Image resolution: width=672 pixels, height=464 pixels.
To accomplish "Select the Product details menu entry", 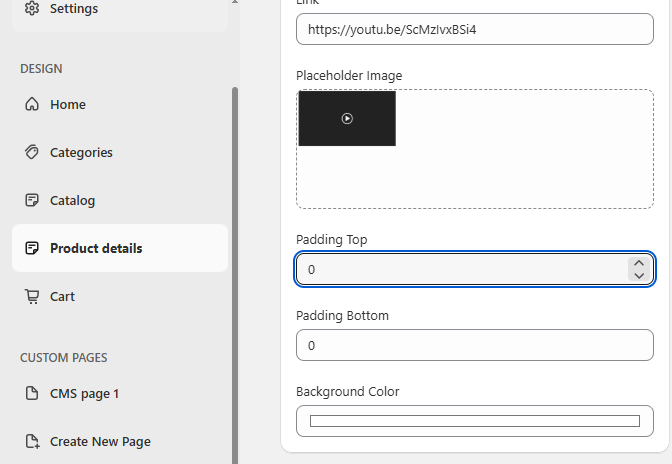I will 120,248.
